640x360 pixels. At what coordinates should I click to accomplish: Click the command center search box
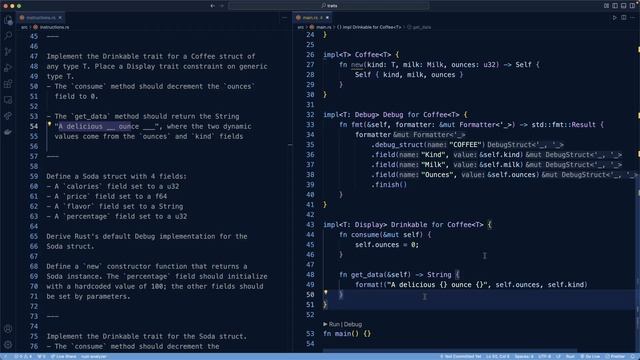(x=329, y=6)
